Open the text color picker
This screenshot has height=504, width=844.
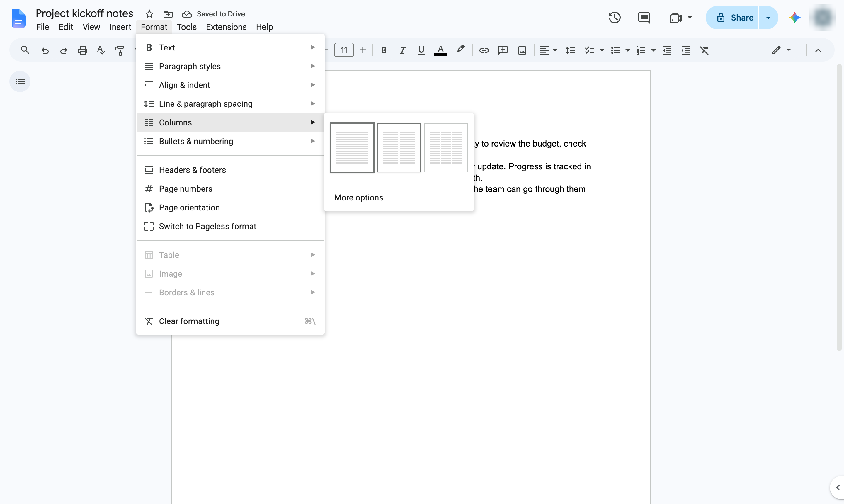440,50
